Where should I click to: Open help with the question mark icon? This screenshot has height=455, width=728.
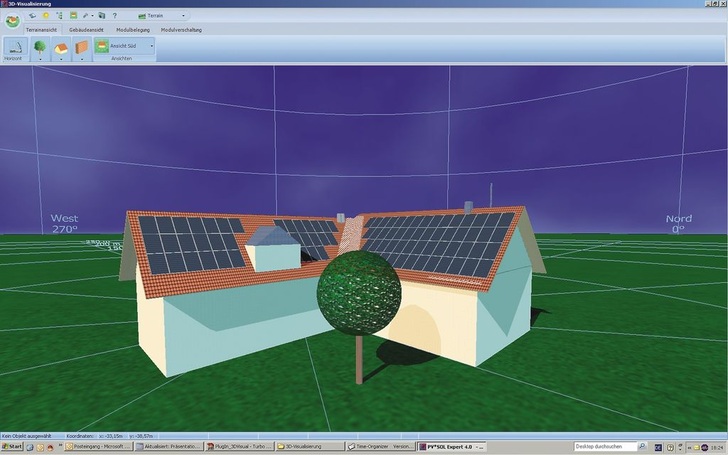pyautogui.click(x=115, y=16)
